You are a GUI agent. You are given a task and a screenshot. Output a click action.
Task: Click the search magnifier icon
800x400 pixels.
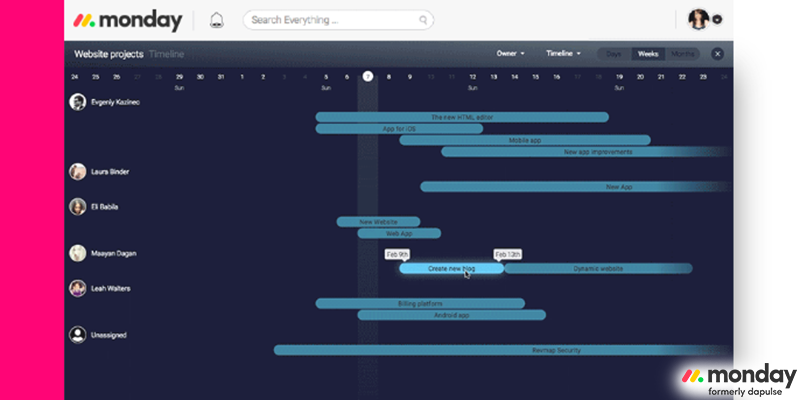click(x=424, y=20)
